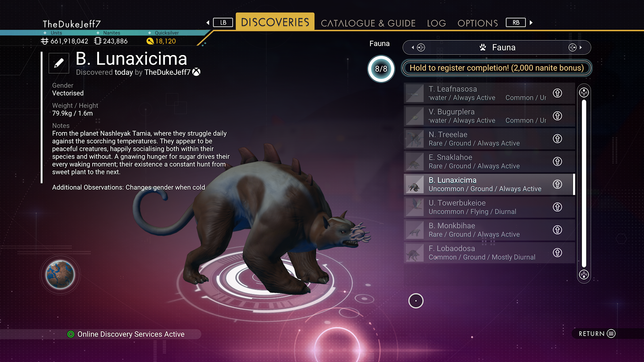
Task: Click the LB bumper button icon
Action: 223,23
